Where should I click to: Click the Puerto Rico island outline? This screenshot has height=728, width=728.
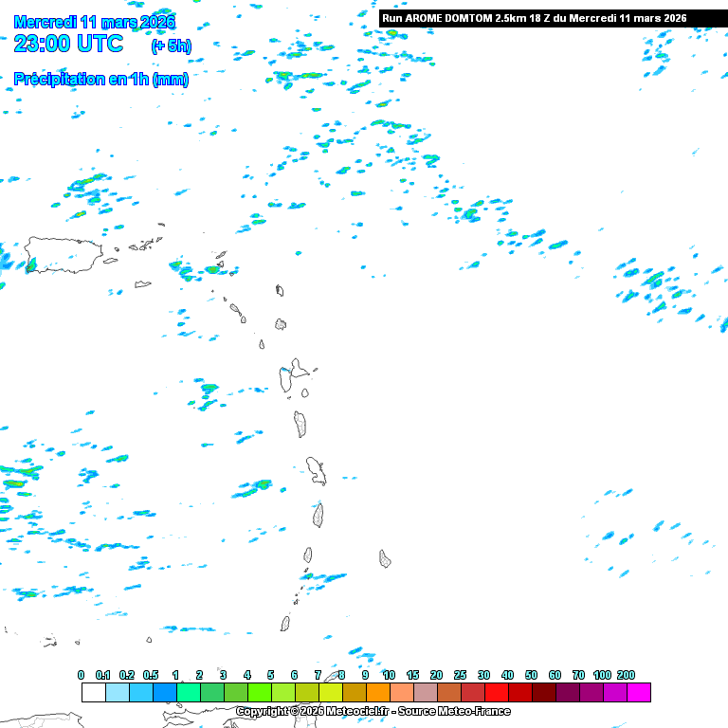click(63, 255)
